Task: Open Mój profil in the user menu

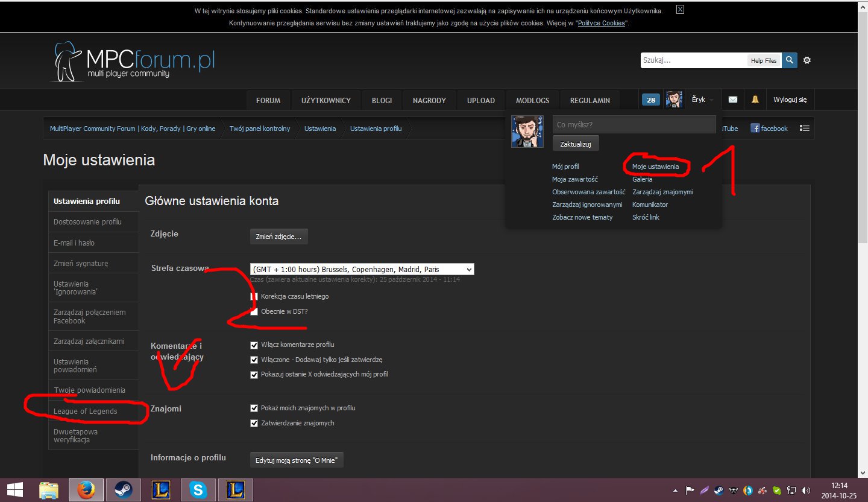Action: (x=565, y=167)
